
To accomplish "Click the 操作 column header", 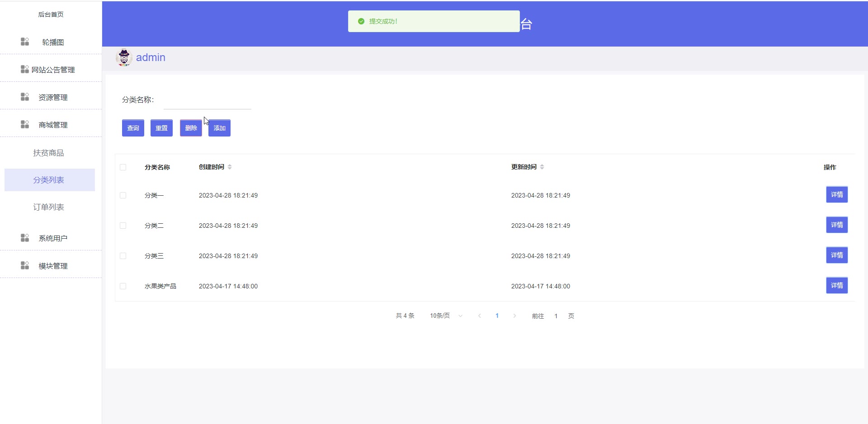I will tap(830, 167).
